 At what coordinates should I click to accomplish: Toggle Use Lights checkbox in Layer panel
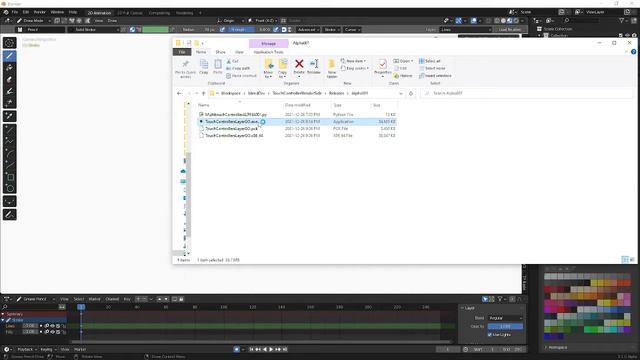pos(490,335)
